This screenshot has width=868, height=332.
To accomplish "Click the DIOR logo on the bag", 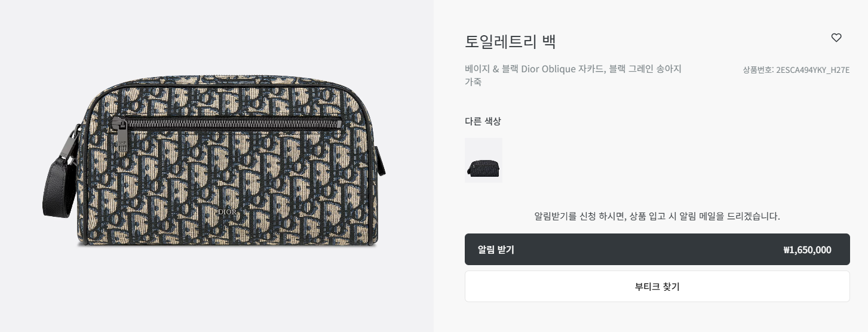I will coord(226,211).
